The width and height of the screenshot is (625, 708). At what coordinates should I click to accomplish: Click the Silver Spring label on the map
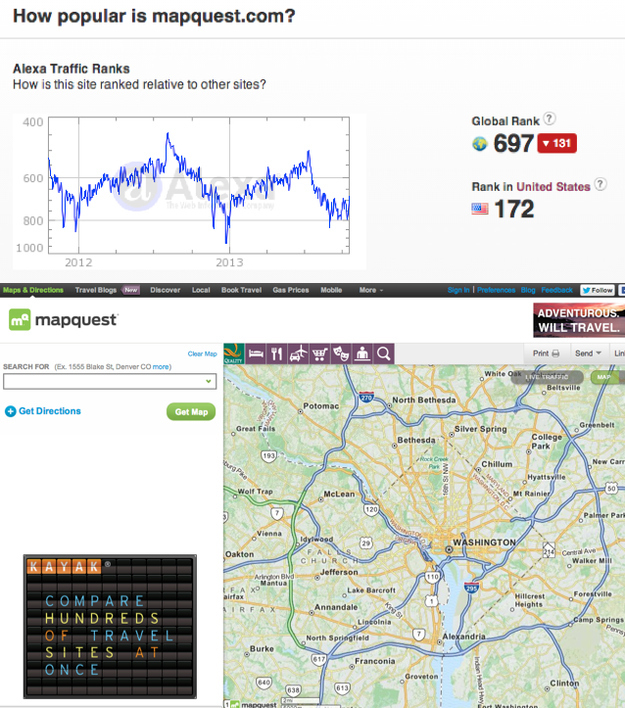pos(480,429)
